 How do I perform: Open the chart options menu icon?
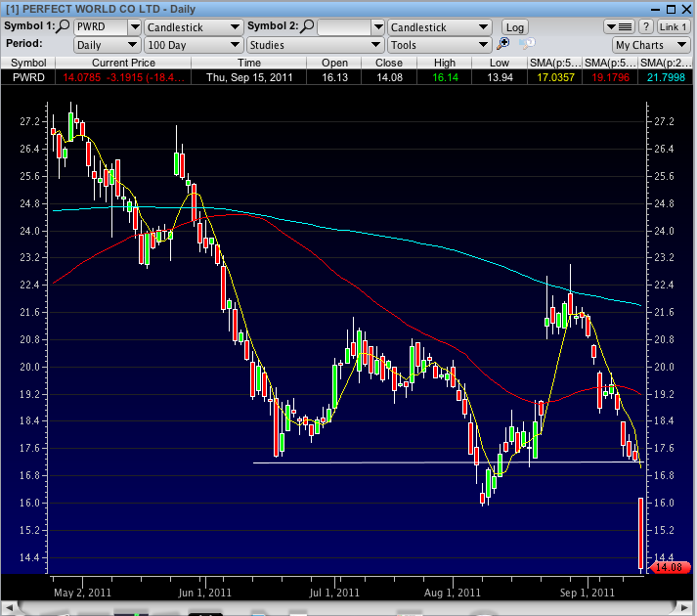[x=620, y=27]
